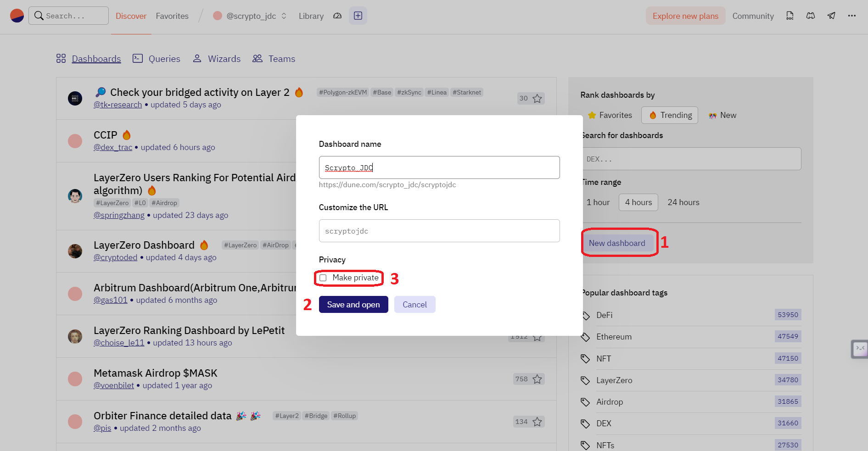Open the floating assistant widget at right edge
Viewport: 868px width, 451px height.
[860, 349]
